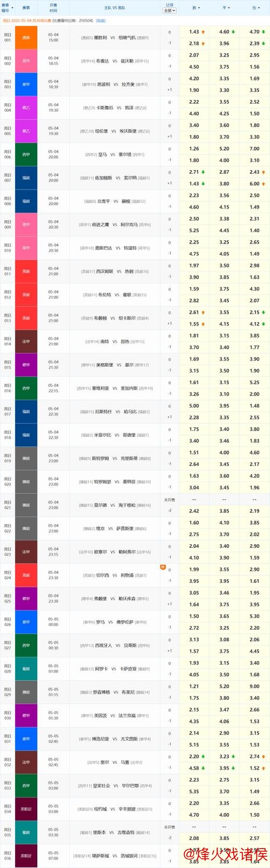Image resolution: width=270 pixels, height=868 pixels.
Task: Click 德乙 league badge of match 004
Action: tap(26, 108)
